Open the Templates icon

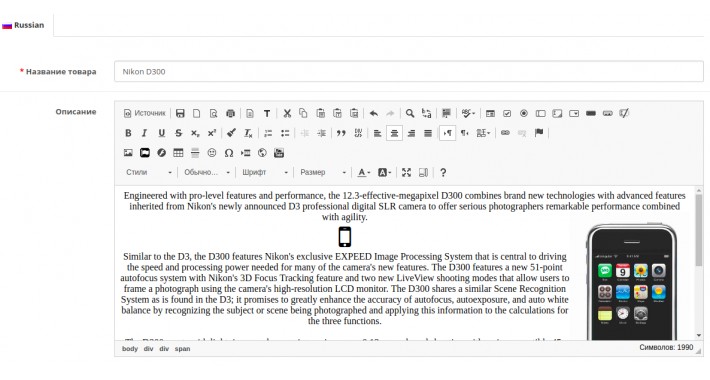[x=250, y=113]
